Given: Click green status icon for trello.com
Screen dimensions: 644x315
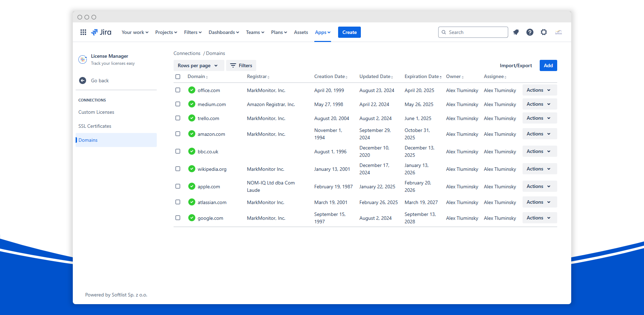Looking at the screenshot, I should coord(192,118).
